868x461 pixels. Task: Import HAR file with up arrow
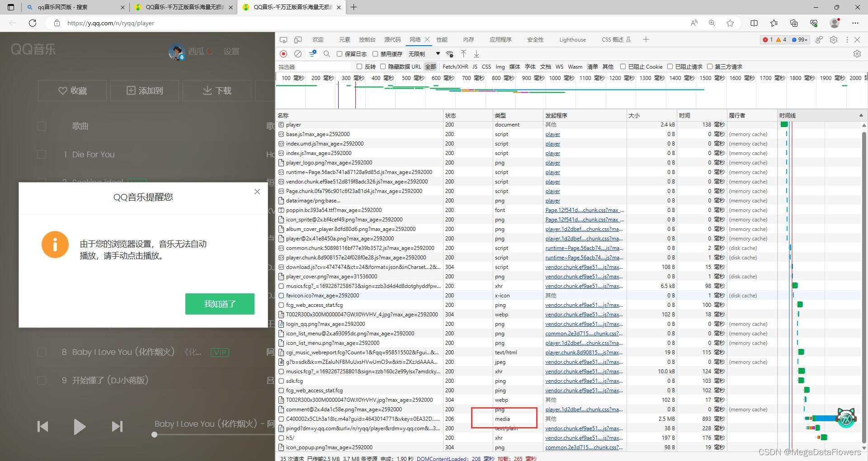(463, 54)
